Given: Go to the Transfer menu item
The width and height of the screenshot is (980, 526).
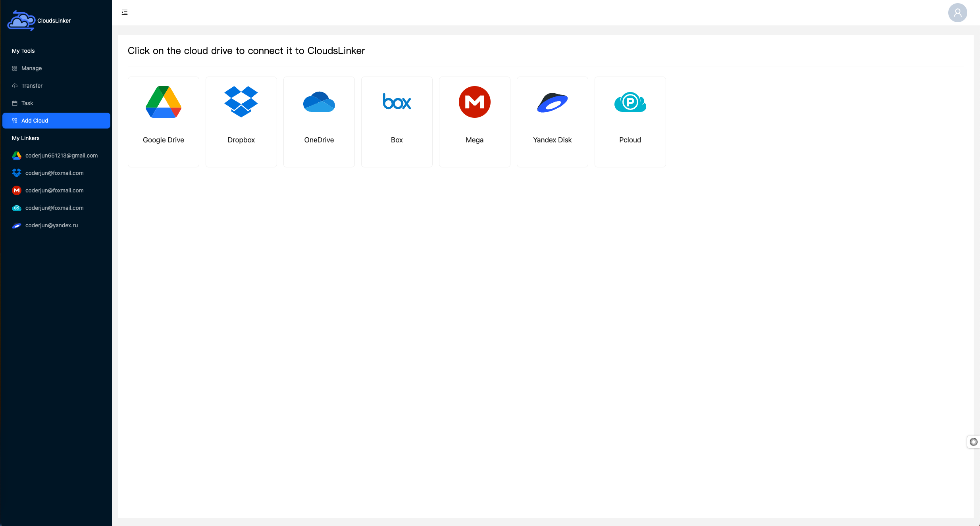Looking at the screenshot, I should [56, 86].
